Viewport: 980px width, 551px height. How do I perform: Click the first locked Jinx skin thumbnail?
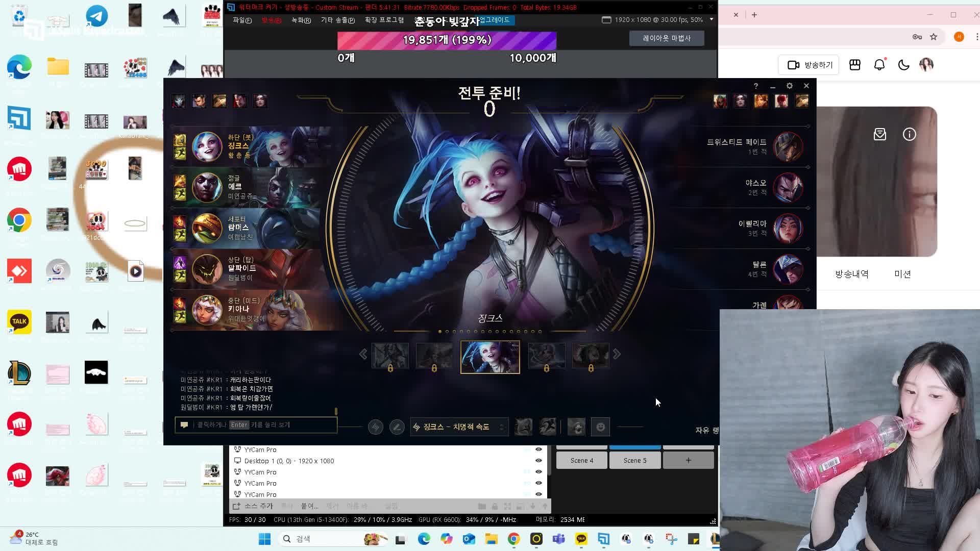click(390, 356)
